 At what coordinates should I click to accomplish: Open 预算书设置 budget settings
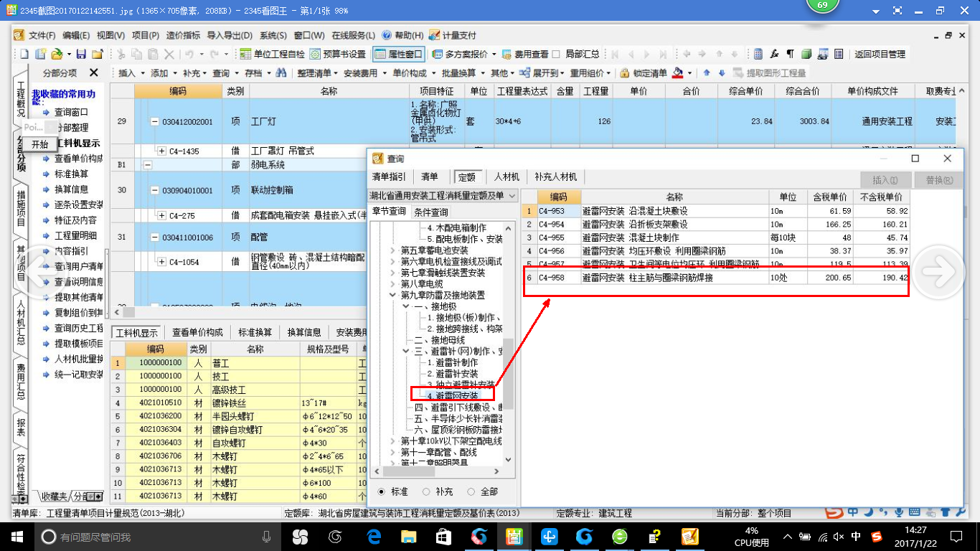coord(338,54)
